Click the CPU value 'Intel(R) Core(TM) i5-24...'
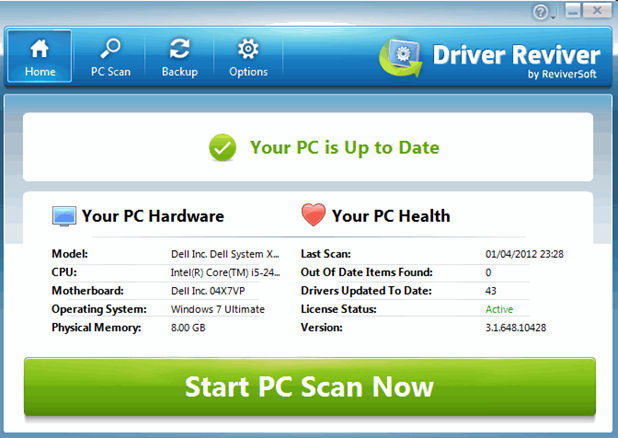Image resolution: width=618 pixels, height=438 pixels. point(225,272)
